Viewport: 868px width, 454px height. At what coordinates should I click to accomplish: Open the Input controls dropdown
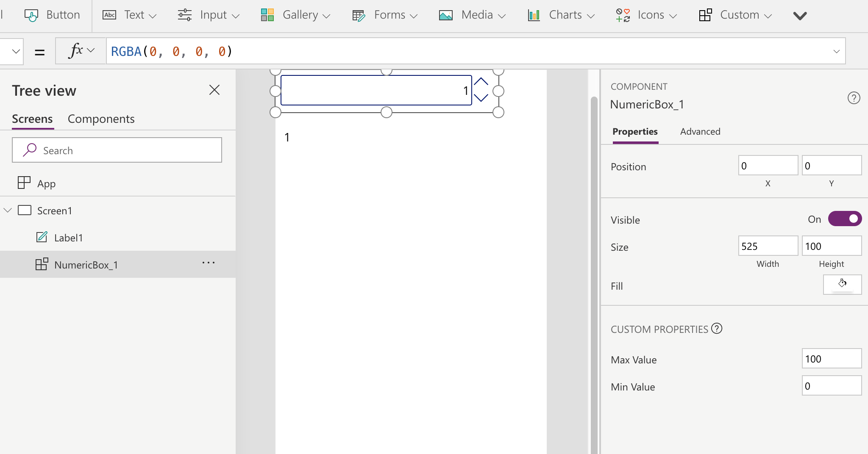209,15
